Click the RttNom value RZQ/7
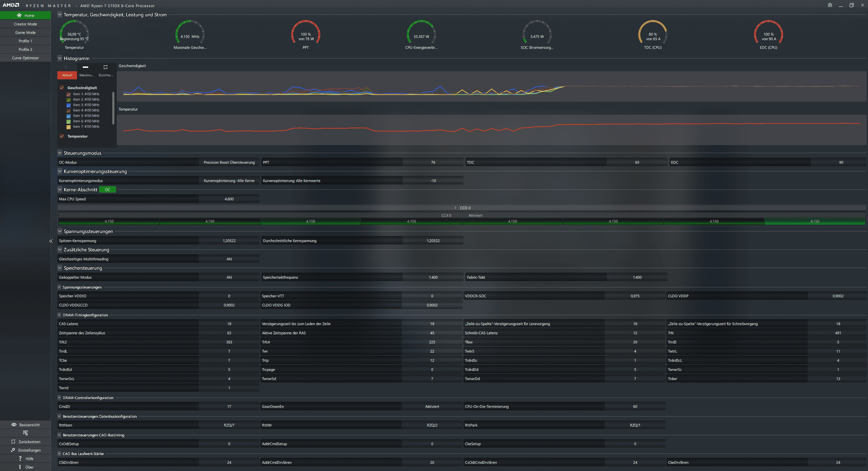Image resolution: width=868 pixels, height=471 pixels. (x=229, y=425)
